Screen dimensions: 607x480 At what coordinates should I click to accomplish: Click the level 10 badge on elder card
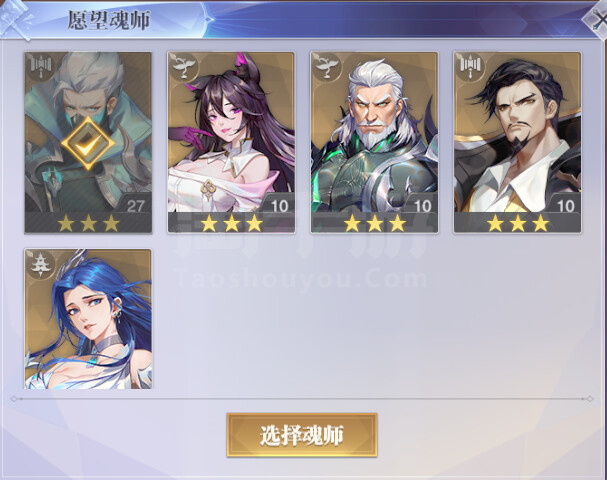[422, 206]
